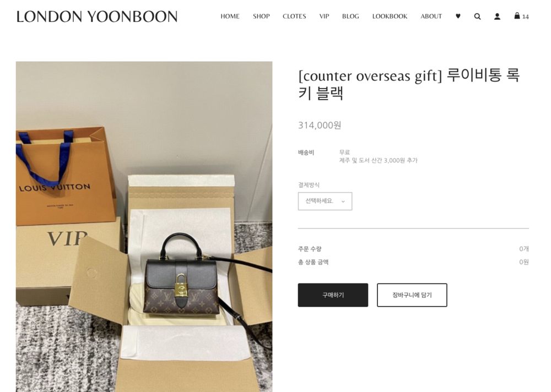Open search with the magnifier icon

[477, 16]
